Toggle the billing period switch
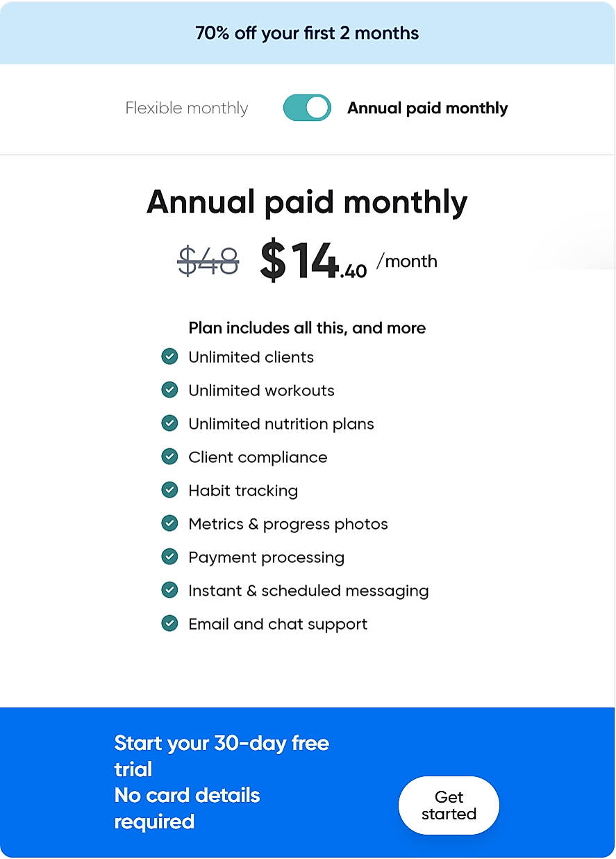Image resolution: width=616 pixels, height=859 pixels. (307, 108)
